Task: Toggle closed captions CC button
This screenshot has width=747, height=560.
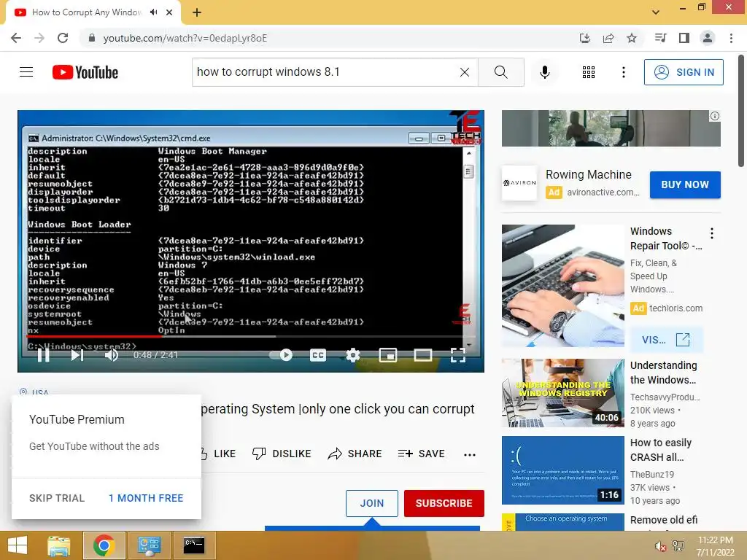Action: click(318, 355)
